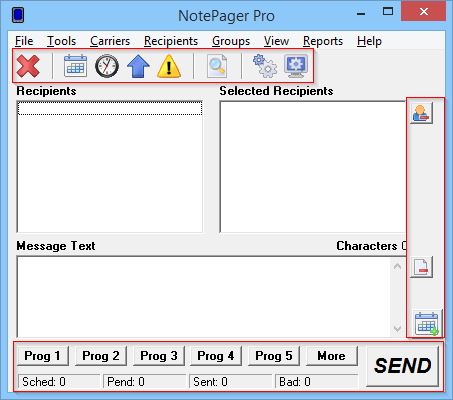The image size is (453, 400).
Task: Click the Prog 5 button
Action: [x=274, y=356]
